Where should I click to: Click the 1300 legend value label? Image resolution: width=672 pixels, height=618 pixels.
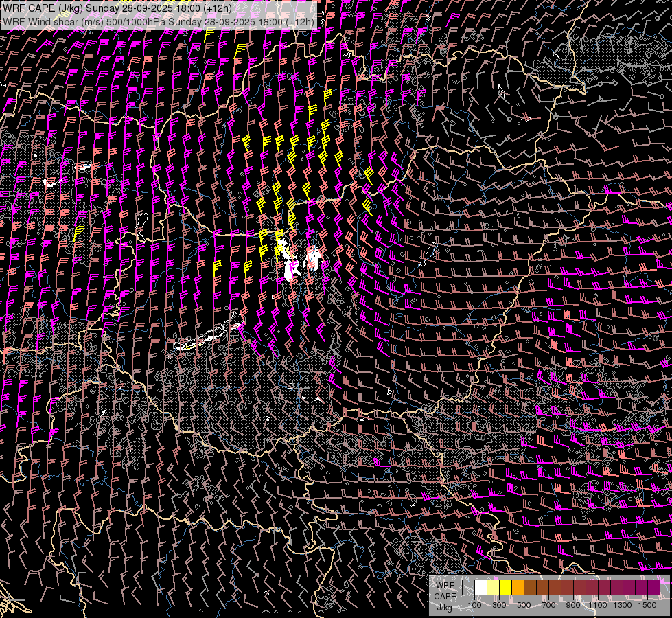pos(623,605)
